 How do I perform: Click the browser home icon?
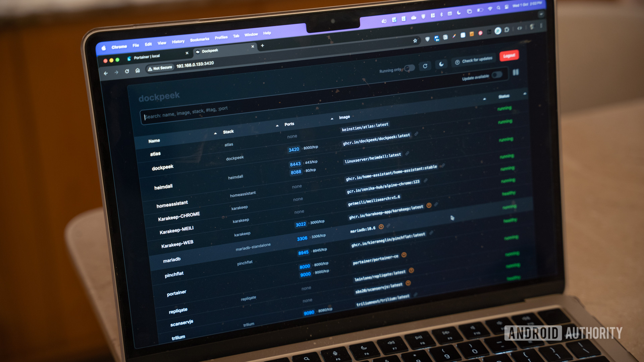pos(138,70)
